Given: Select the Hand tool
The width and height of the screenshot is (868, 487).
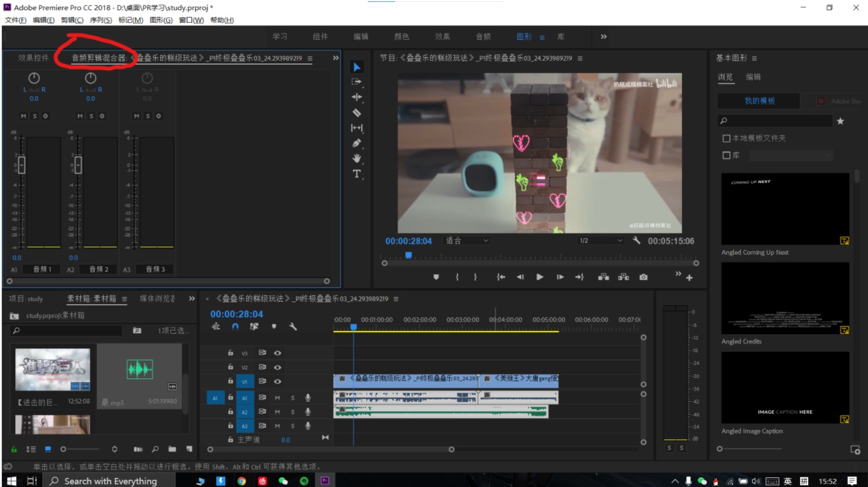Looking at the screenshot, I should pyautogui.click(x=356, y=158).
